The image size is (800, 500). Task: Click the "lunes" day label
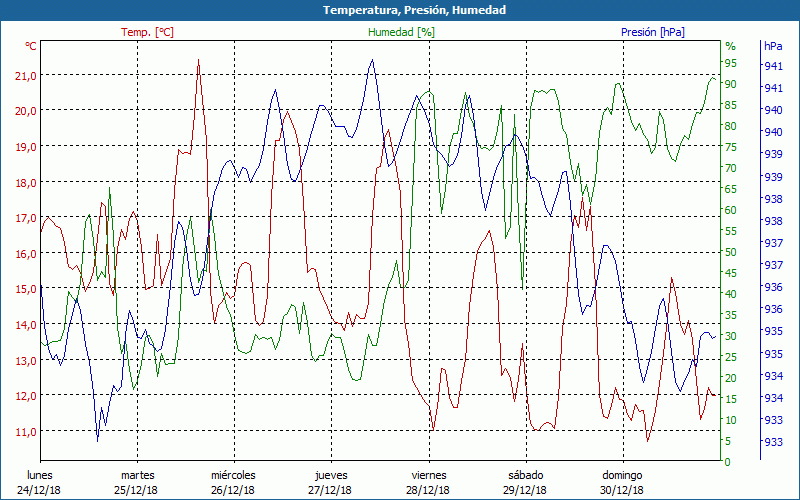point(40,476)
